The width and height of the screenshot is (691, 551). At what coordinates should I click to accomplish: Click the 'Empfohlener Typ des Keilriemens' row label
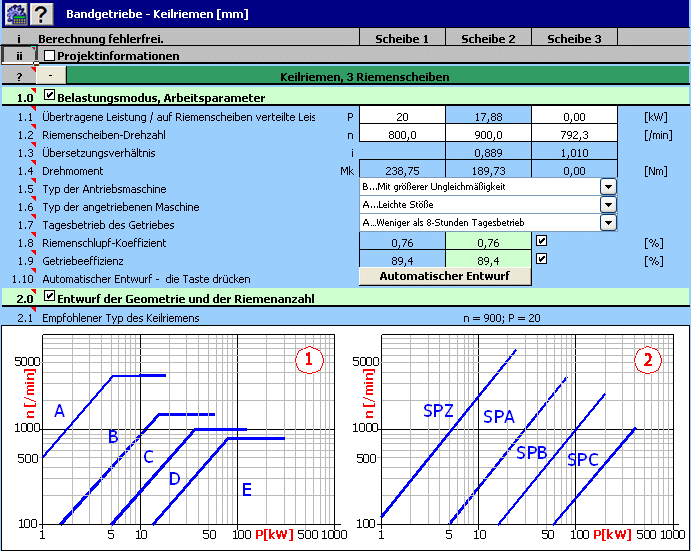point(121,318)
